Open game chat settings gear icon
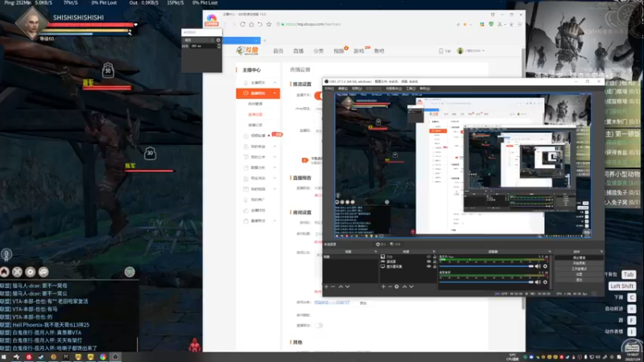644x362 pixels. pyautogui.click(x=31, y=272)
